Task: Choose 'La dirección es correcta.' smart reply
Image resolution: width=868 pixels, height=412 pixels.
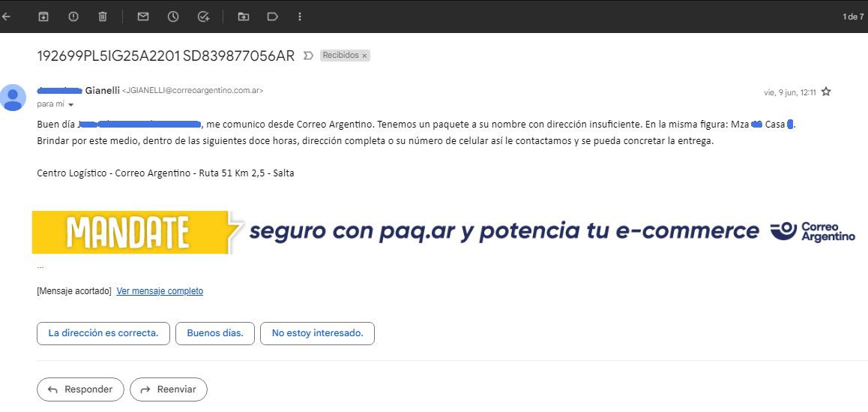Action: click(103, 333)
